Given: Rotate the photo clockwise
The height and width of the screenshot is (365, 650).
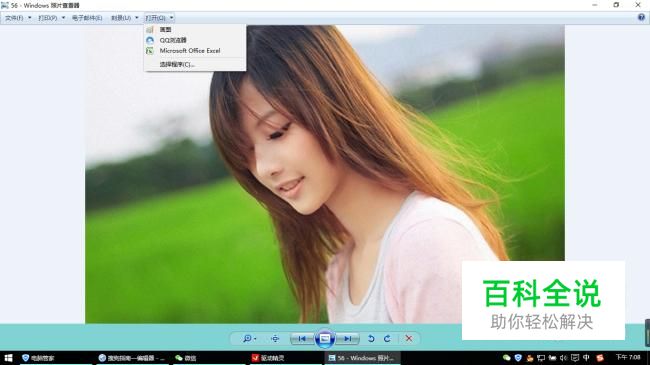Looking at the screenshot, I should coord(387,339).
